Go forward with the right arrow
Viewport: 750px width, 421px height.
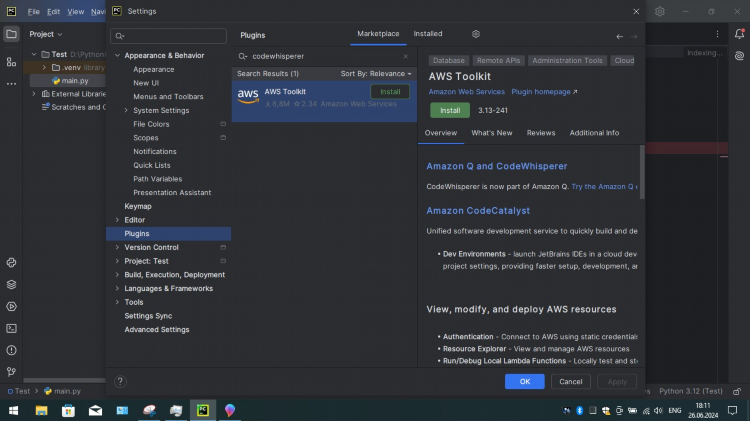click(x=634, y=36)
